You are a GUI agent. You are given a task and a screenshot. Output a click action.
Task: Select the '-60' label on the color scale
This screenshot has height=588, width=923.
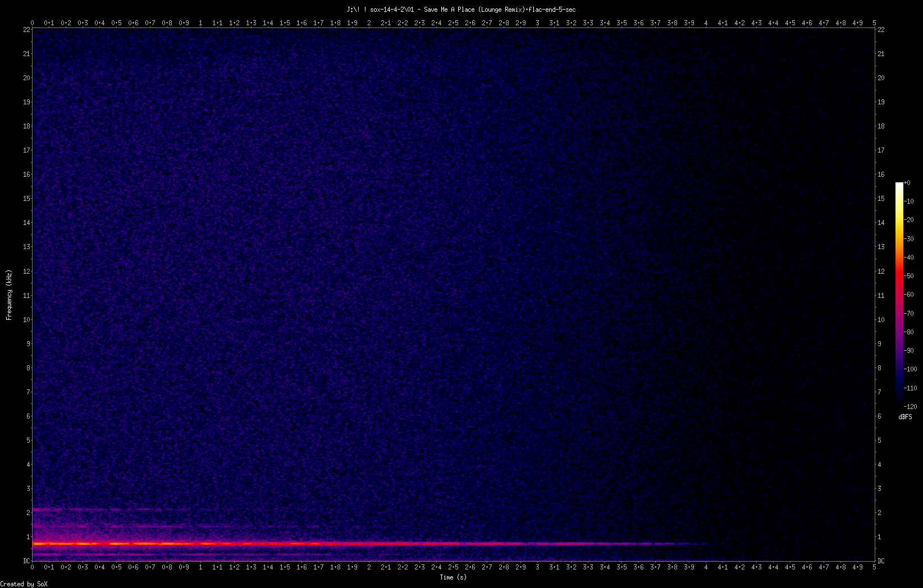point(909,295)
